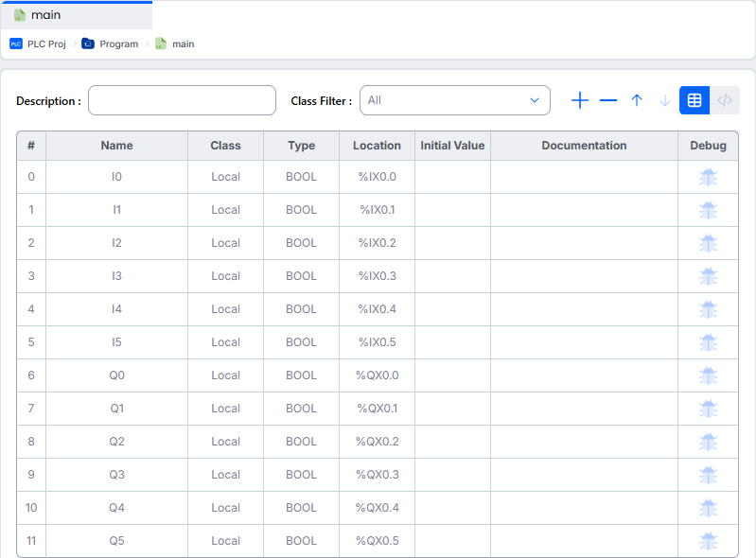Click debug bug icon for Q0 row

[708, 375]
